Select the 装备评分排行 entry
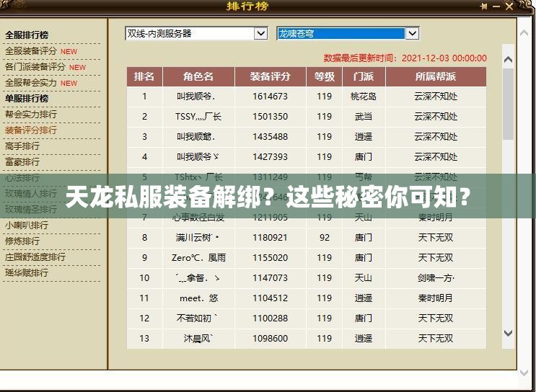This screenshot has width=536, height=392. tap(31, 130)
